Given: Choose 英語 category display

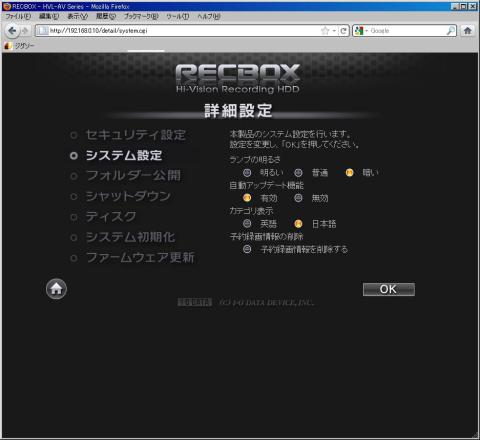Looking at the screenshot, I should [247, 223].
